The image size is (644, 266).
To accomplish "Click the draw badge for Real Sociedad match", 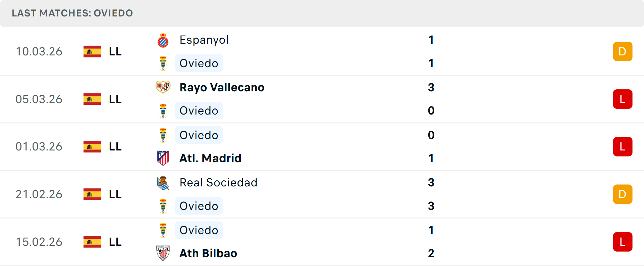I will (x=623, y=194).
